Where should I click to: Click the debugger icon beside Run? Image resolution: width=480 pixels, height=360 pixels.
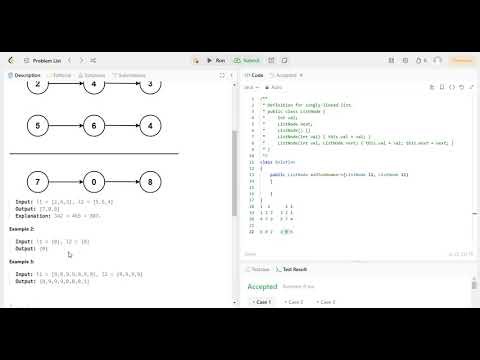pos(196,60)
